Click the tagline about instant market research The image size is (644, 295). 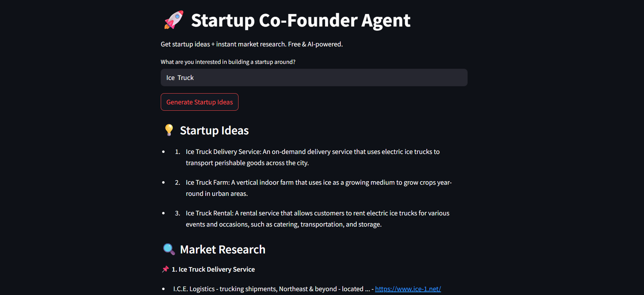coord(251,44)
